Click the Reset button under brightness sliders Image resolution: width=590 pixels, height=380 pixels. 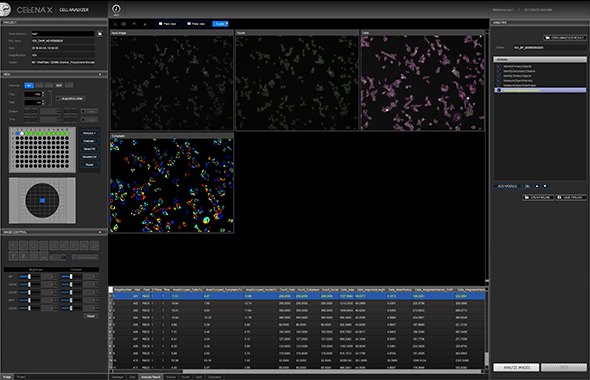tap(91, 316)
